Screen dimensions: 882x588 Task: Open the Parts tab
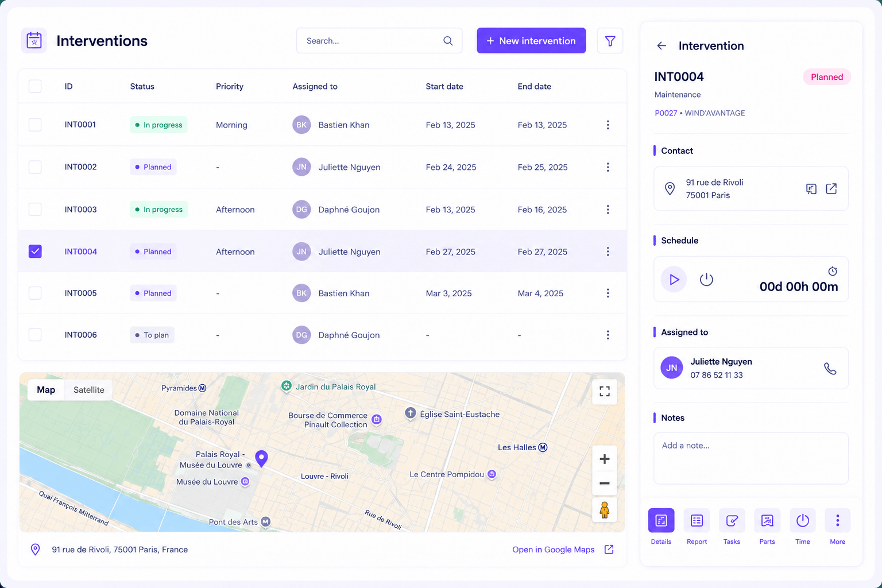coord(767,527)
